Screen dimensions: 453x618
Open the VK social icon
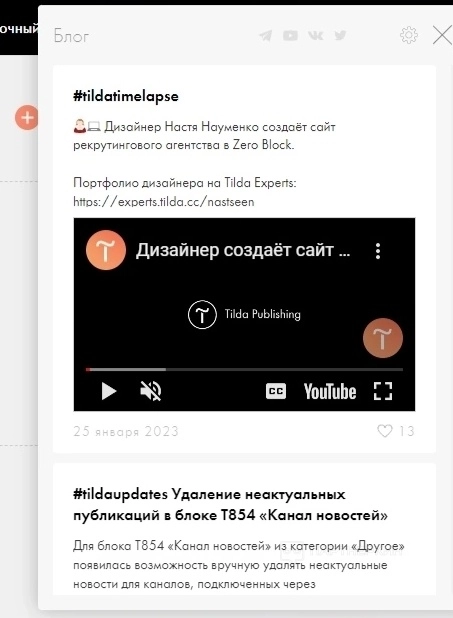(x=316, y=36)
